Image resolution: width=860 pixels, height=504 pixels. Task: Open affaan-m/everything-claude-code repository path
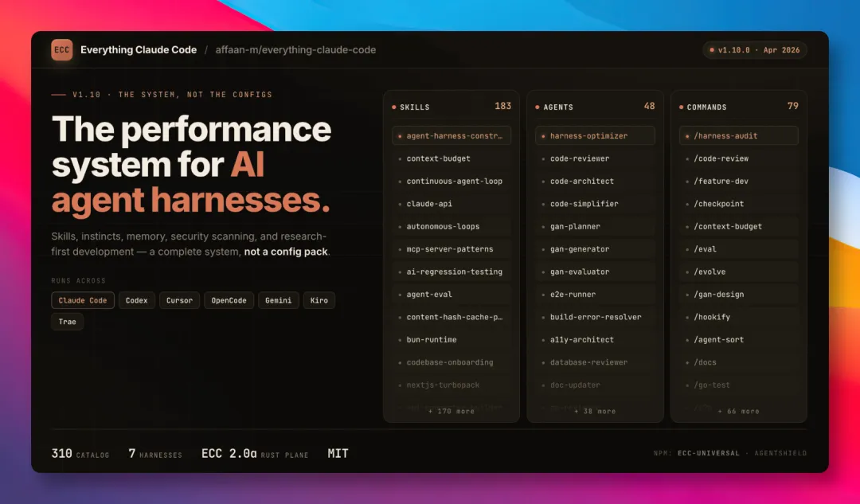coord(295,50)
